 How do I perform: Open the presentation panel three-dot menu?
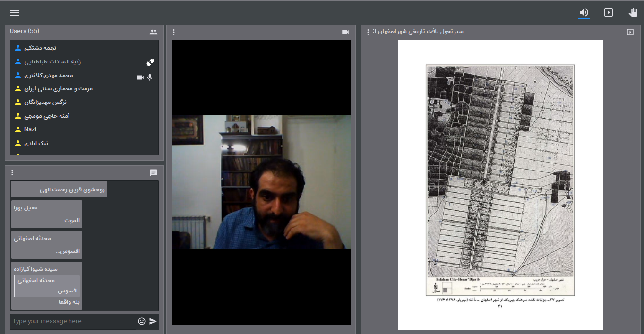[368, 32]
